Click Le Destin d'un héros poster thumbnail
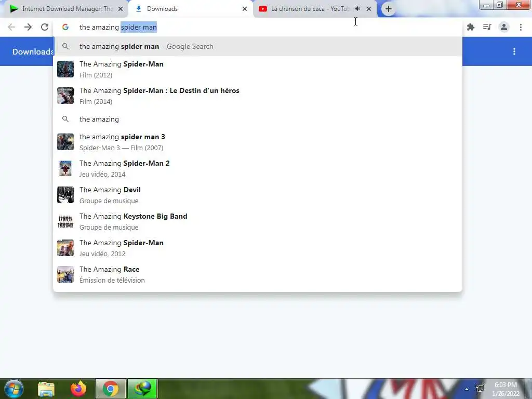Image resolution: width=532 pixels, height=399 pixels. (65, 96)
